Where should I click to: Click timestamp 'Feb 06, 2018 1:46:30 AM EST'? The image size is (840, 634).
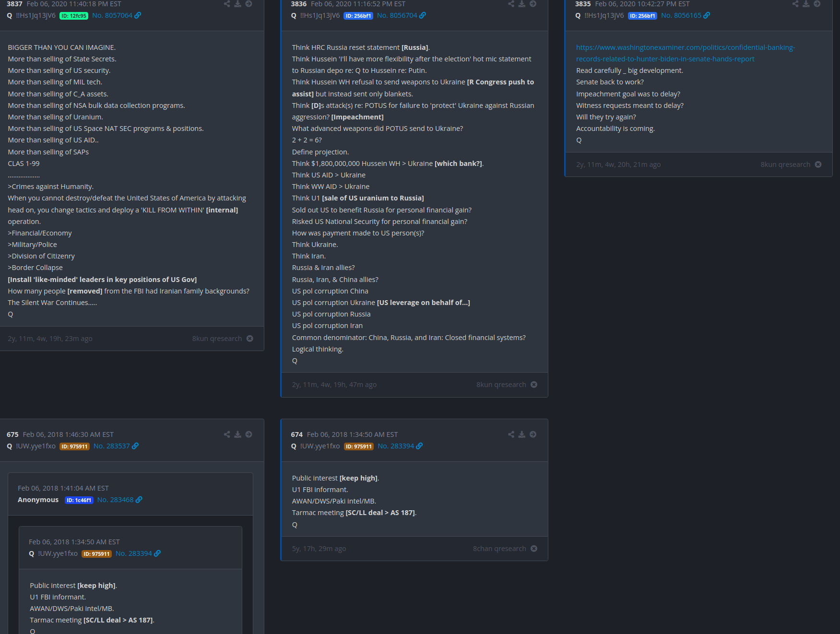pos(68,434)
